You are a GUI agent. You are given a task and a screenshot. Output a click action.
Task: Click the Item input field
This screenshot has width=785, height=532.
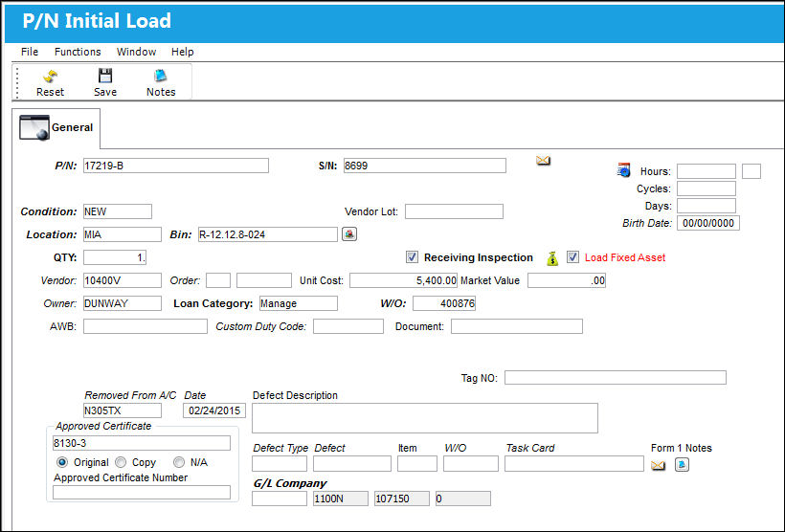417,463
